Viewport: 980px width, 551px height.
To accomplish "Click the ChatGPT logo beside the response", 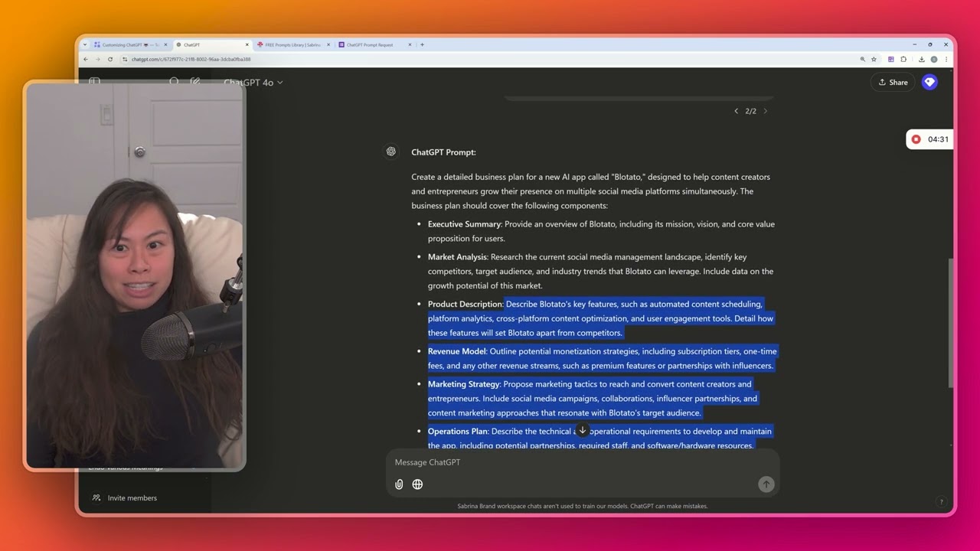I will point(391,152).
